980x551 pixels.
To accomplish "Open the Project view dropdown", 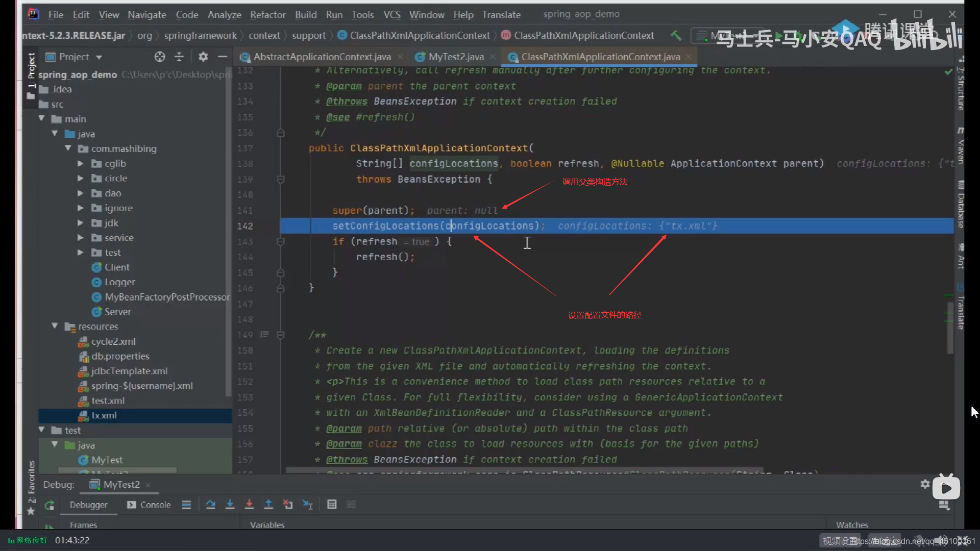I will [x=99, y=57].
